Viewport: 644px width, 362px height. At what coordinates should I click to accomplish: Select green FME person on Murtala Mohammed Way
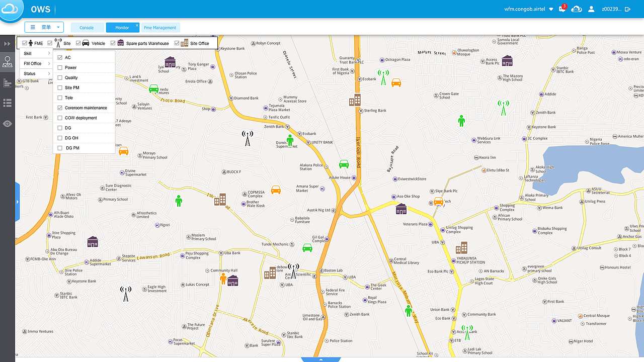point(409,311)
